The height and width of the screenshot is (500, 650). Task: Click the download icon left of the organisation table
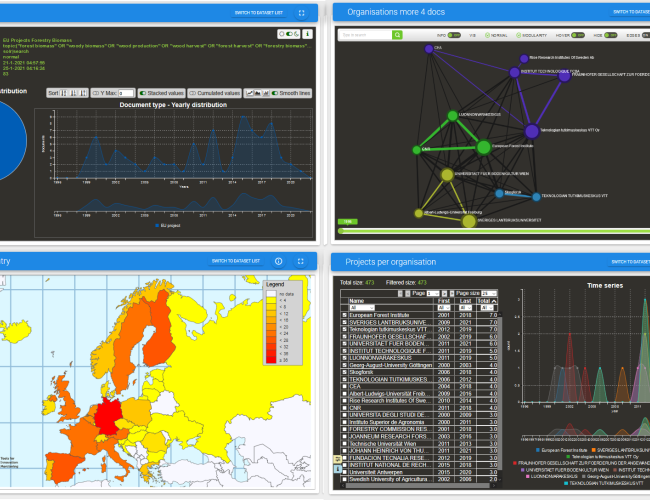click(338, 469)
